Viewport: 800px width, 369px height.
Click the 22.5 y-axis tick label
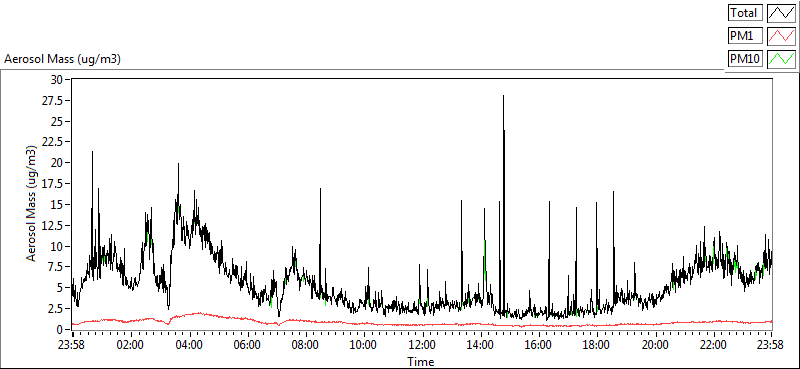(53, 142)
